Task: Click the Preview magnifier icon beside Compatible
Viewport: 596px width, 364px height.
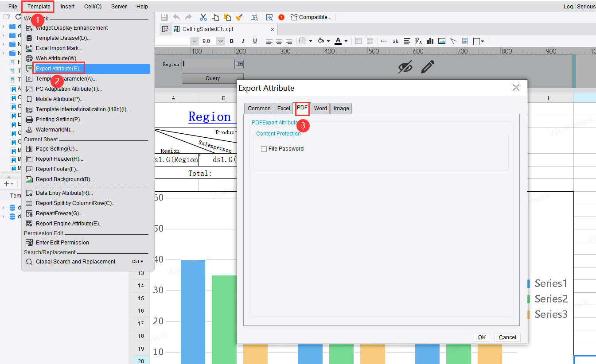Action: (x=269, y=17)
